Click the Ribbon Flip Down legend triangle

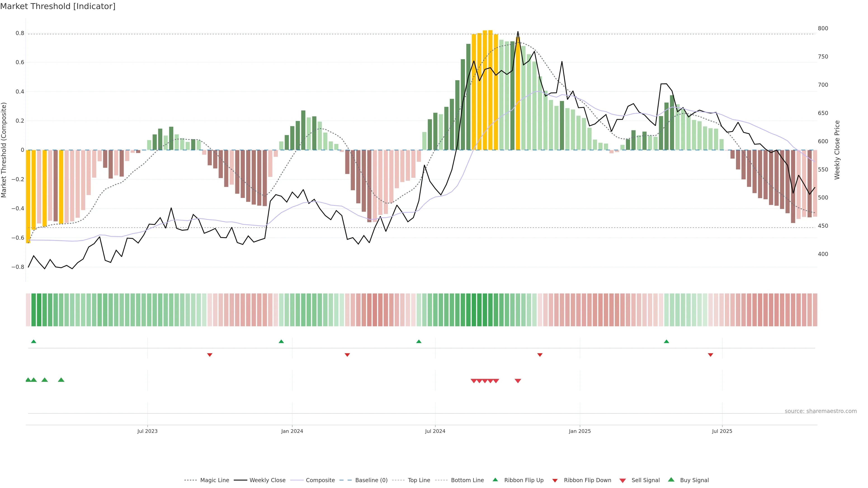555,481
